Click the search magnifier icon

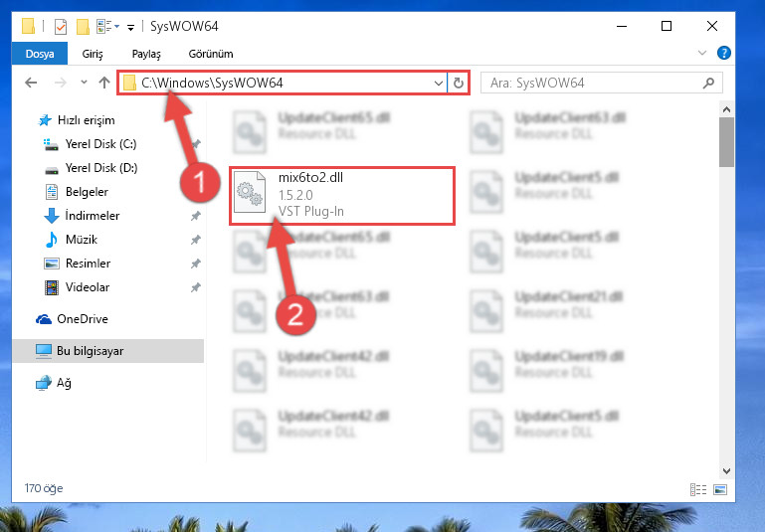pos(708,83)
